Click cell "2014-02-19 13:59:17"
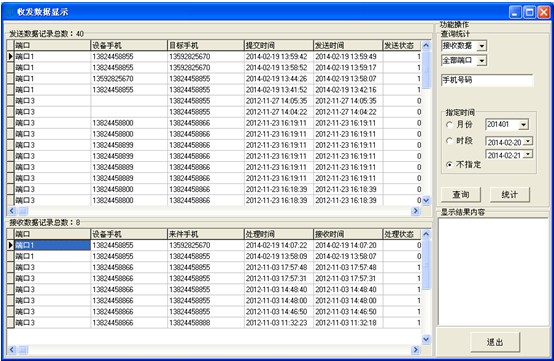 [348, 67]
